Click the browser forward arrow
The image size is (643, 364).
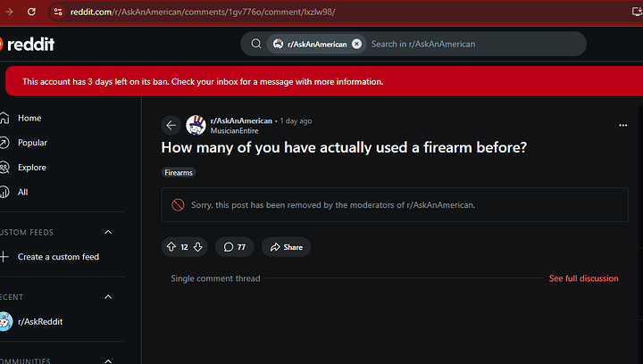[9, 12]
